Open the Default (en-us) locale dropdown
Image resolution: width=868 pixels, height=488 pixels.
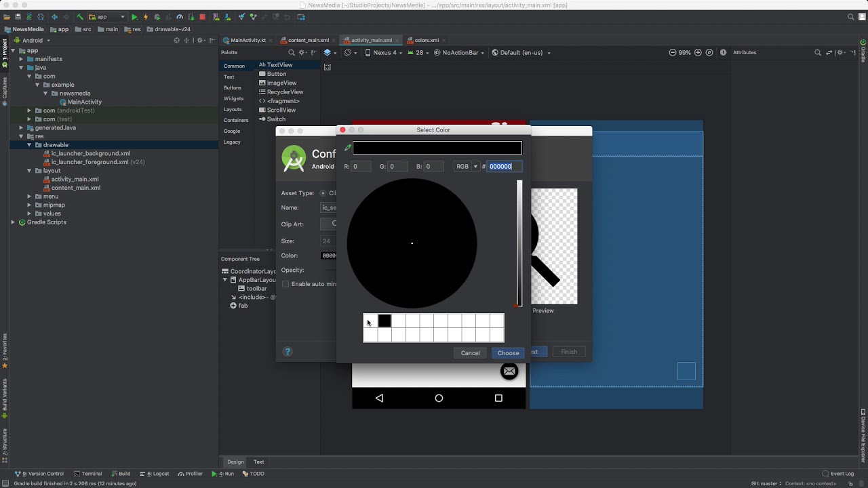(521, 52)
